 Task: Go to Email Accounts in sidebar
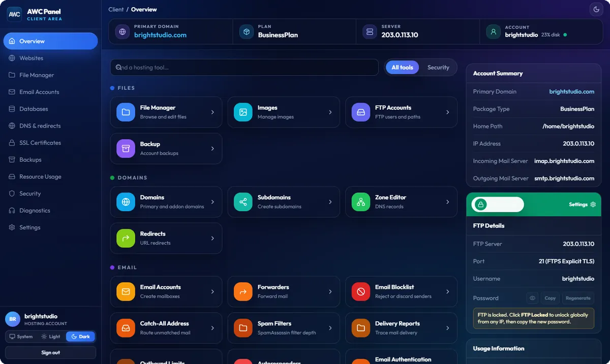point(50,92)
